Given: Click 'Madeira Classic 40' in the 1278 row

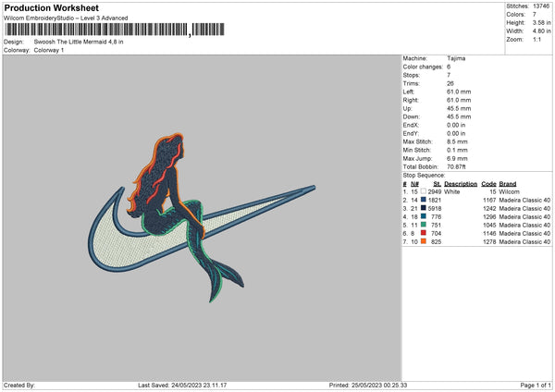Looking at the screenshot, I should tap(524, 241).
